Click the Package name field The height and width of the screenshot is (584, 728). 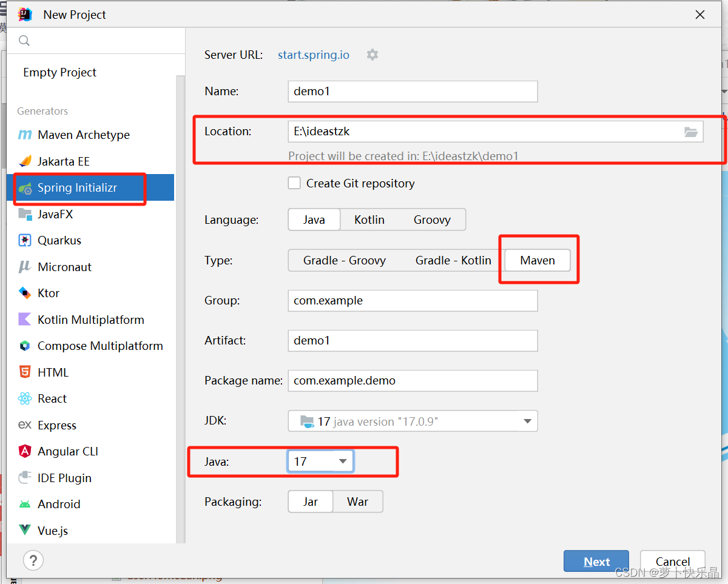coord(413,381)
